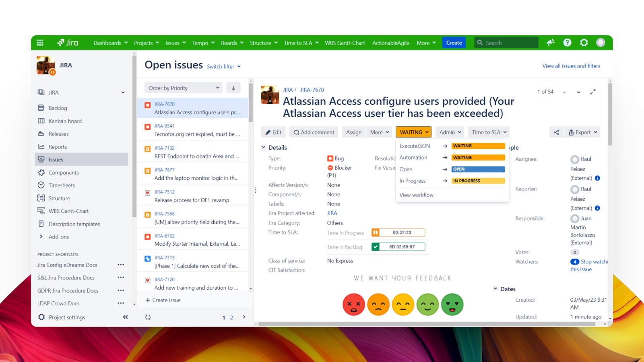Open Reports in sidebar
Viewport: 644px width, 362px height.
(x=58, y=147)
